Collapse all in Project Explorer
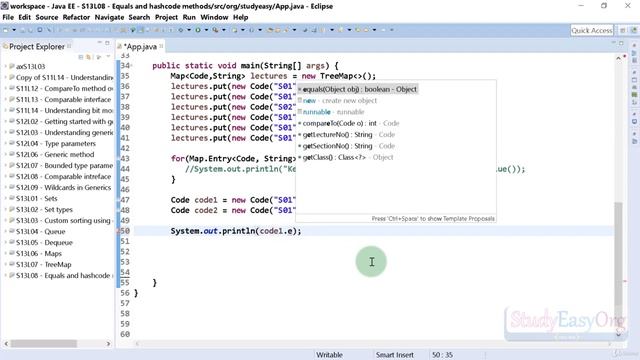The width and height of the screenshot is (640, 360). (81, 57)
